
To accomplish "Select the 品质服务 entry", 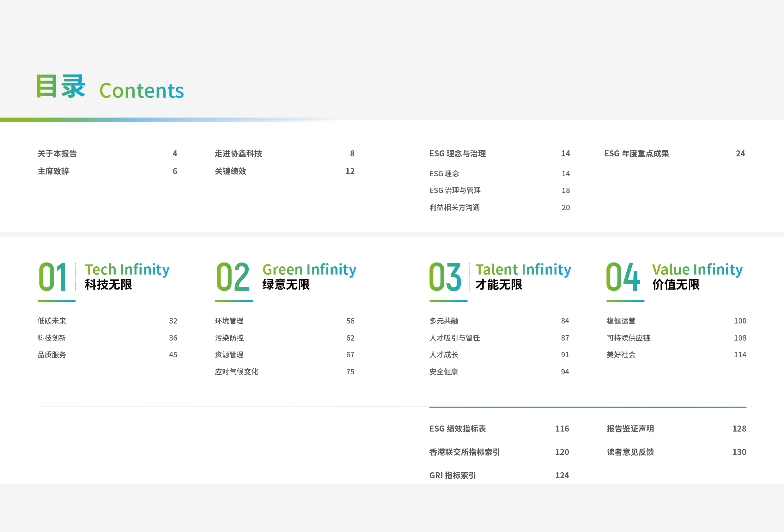I will coord(52,354).
